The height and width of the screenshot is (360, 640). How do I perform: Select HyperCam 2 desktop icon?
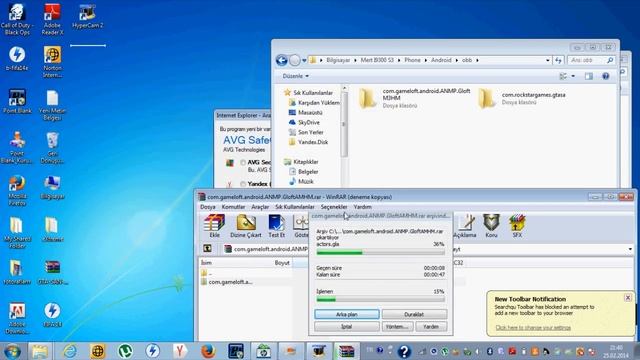[x=87, y=16]
